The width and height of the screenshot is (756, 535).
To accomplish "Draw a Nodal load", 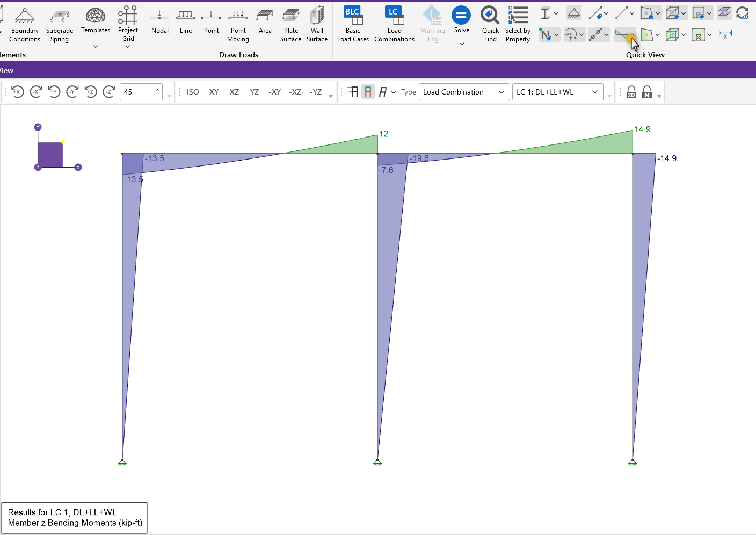I will 160,21.
